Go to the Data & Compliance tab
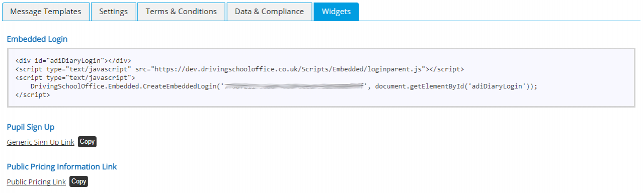Image resolution: width=644 pixels, height=193 pixels. [x=269, y=12]
